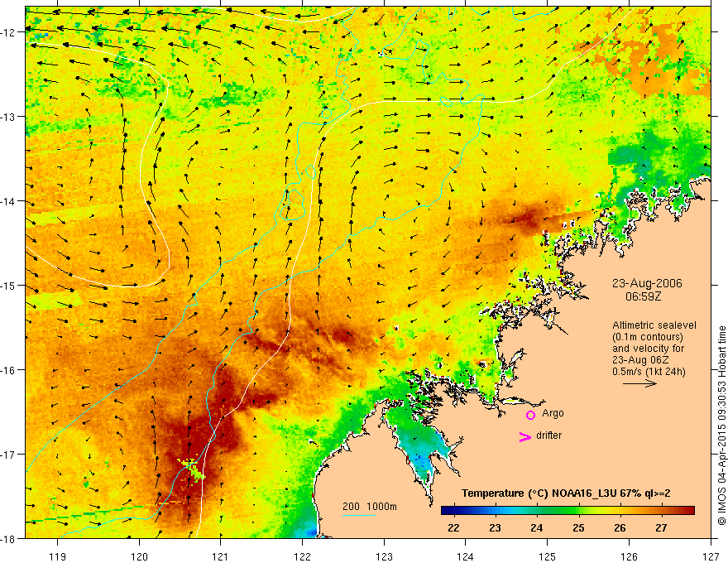728x563 pixels.
Task: Click the "Argo" legend label
Action: 553,413
